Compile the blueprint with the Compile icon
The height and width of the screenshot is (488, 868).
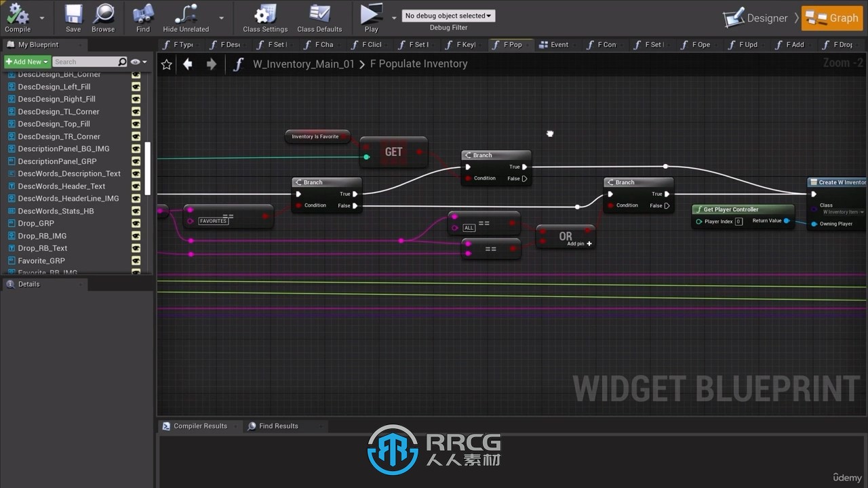click(18, 15)
